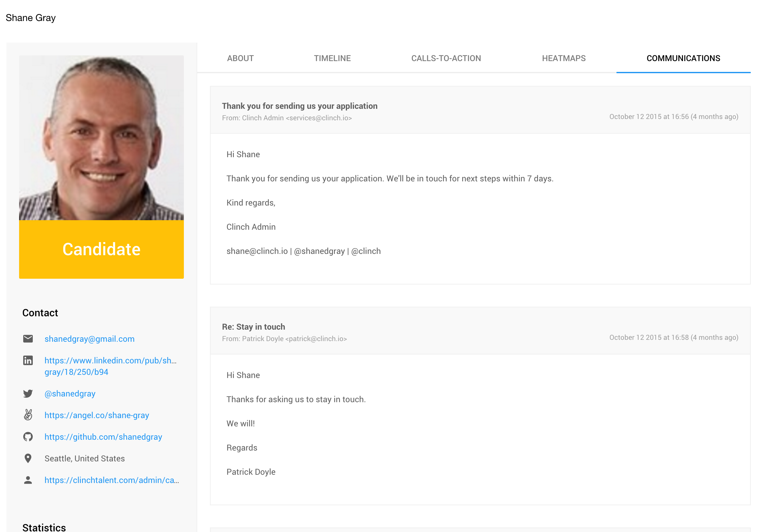Viewport: 759px width, 532px height.
Task: Click the email envelope icon in Contact
Action: pyautogui.click(x=28, y=339)
